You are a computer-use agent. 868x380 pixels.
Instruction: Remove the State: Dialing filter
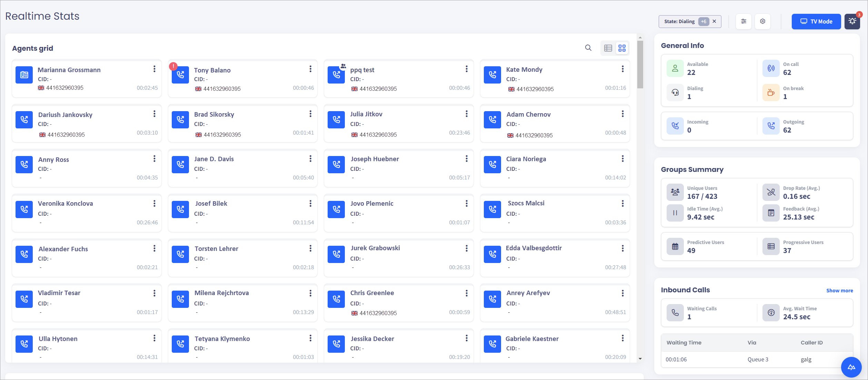click(x=715, y=21)
